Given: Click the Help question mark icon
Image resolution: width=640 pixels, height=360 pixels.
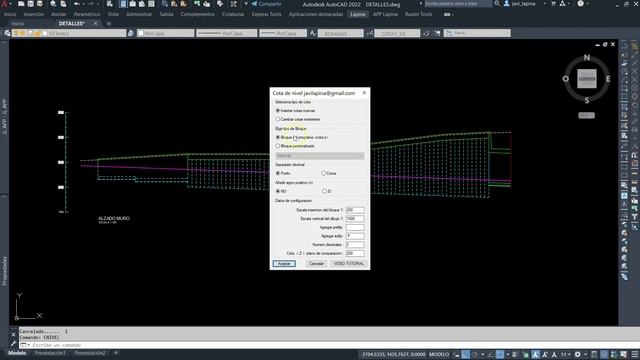Looking at the screenshot, I should tap(581, 4).
